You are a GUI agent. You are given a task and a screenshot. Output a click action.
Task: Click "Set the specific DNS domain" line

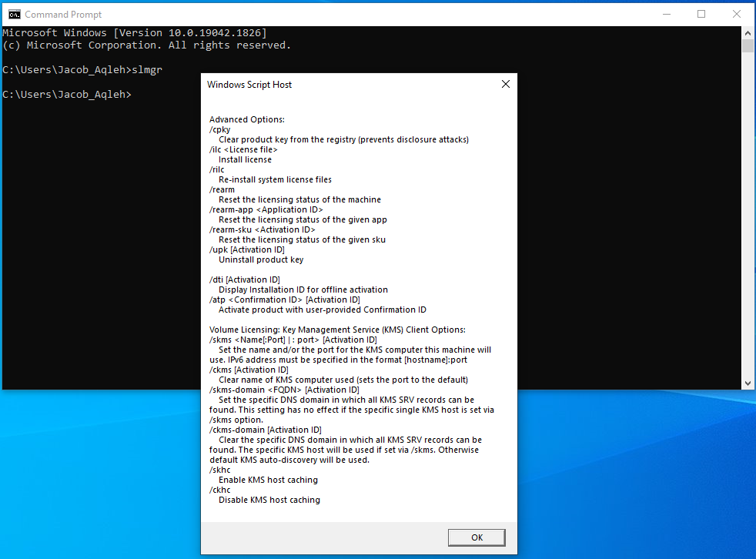[x=346, y=400]
